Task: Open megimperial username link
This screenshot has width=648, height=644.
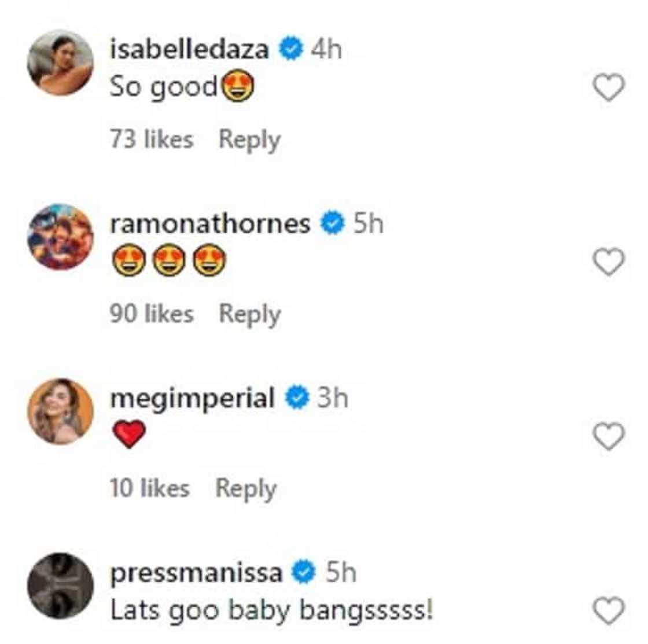Action: point(192,398)
